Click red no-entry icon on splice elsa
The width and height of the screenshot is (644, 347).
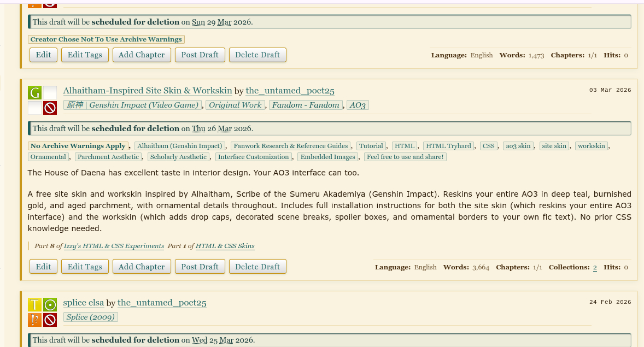click(x=50, y=320)
